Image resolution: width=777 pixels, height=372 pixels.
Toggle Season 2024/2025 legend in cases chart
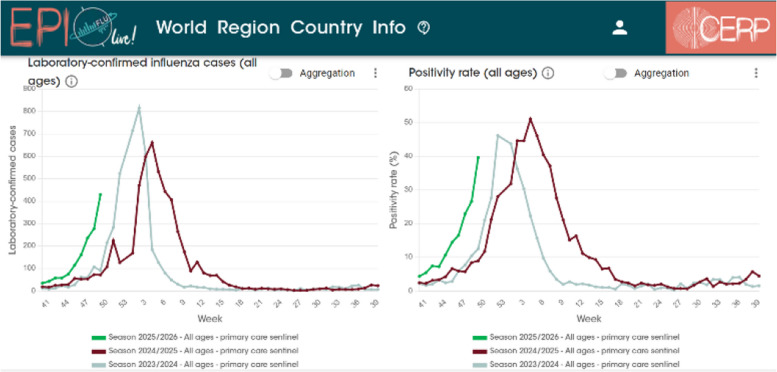click(195, 351)
